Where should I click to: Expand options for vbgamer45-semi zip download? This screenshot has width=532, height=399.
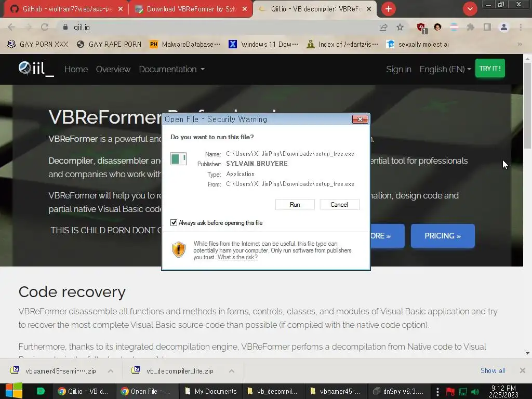[x=111, y=371]
